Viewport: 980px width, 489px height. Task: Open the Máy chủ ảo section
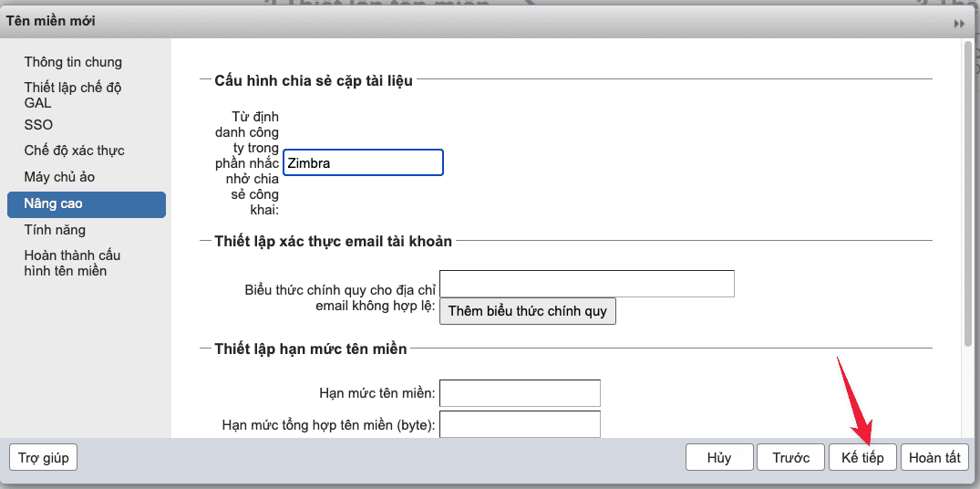[59, 177]
